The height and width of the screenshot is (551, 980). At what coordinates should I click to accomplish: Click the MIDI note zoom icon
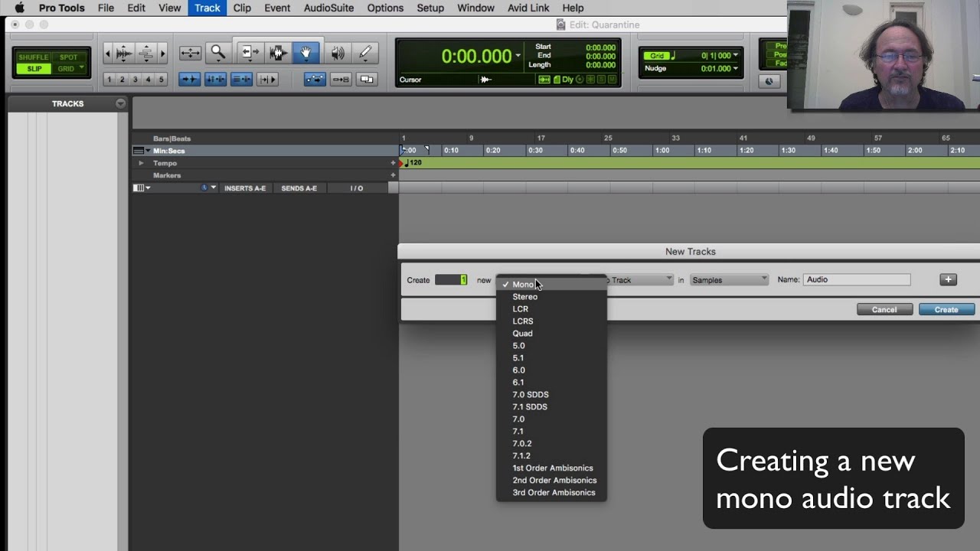[x=145, y=53]
